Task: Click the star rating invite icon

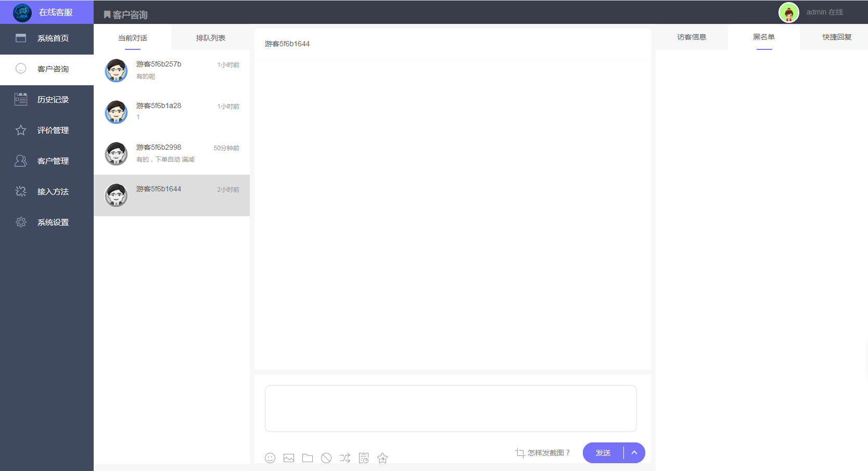Action: point(382,458)
